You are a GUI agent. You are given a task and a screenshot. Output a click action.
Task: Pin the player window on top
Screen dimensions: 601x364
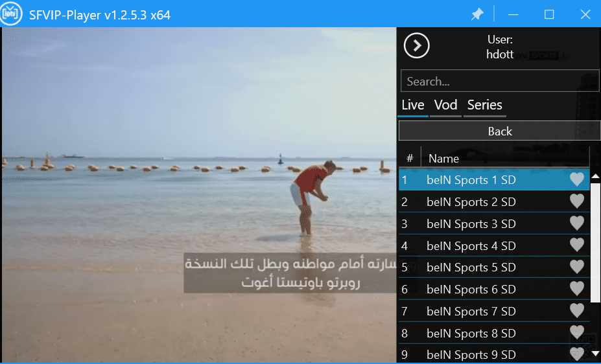coord(477,14)
